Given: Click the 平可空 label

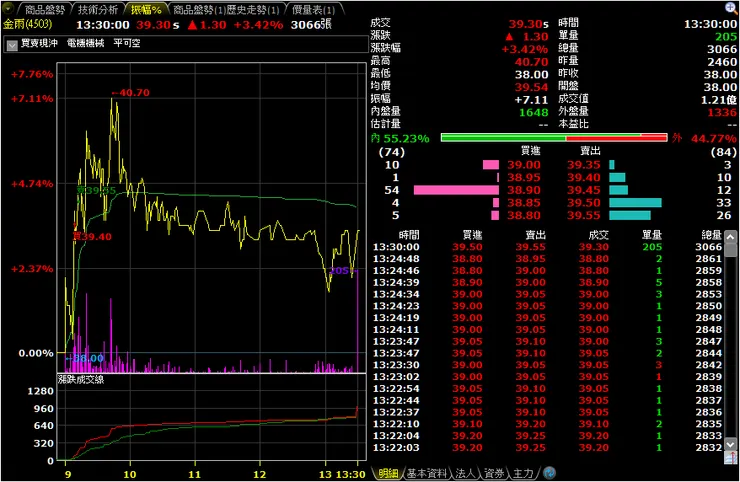Looking at the screenshot, I should point(127,43).
